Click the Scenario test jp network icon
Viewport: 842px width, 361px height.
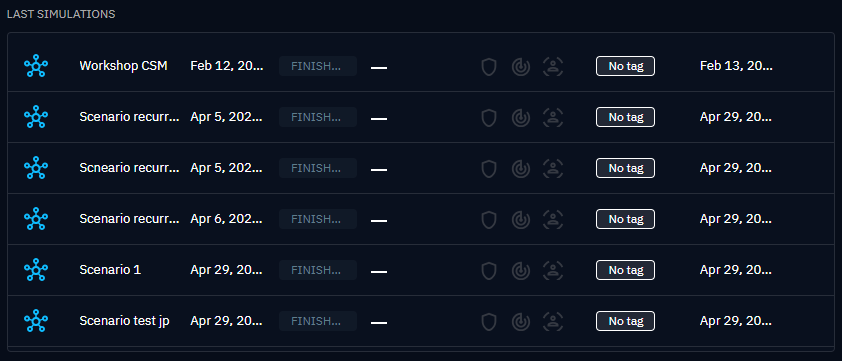[x=36, y=321]
